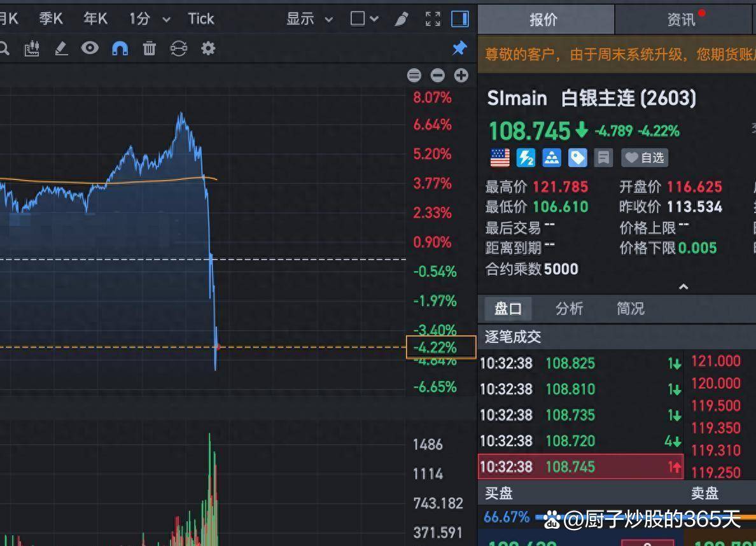Image resolution: width=756 pixels, height=546 pixels.
Task: Switch to the 分析 tab
Action: pos(570,309)
